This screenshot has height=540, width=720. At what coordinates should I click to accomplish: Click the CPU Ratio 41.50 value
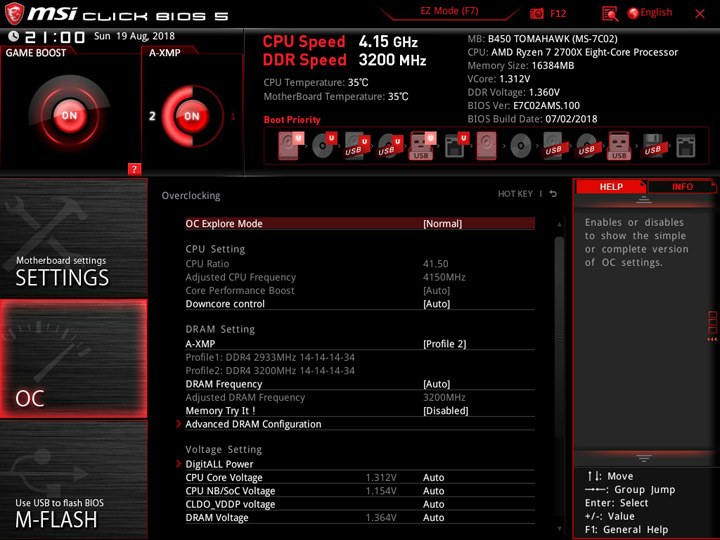pyautogui.click(x=435, y=264)
